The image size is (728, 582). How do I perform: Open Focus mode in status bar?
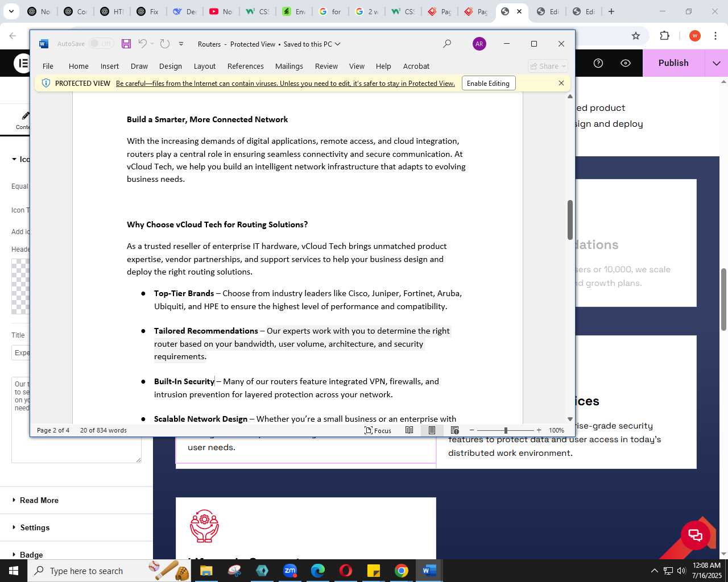tap(378, 430)
